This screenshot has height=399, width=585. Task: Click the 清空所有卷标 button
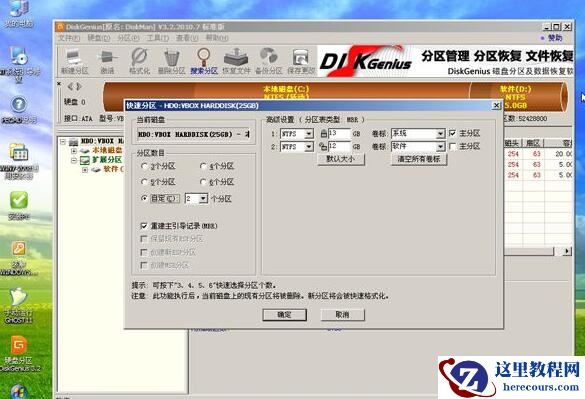coord(419,159)
